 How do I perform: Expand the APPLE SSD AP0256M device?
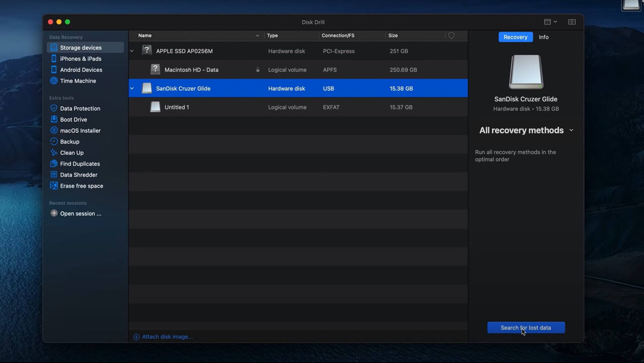tap(131, 51)
